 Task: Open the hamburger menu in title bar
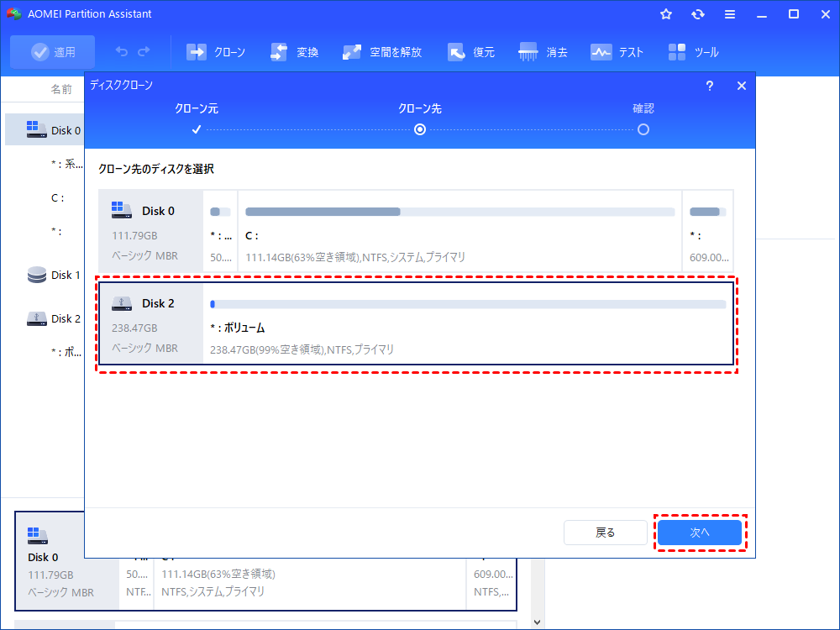click(730, 14)
